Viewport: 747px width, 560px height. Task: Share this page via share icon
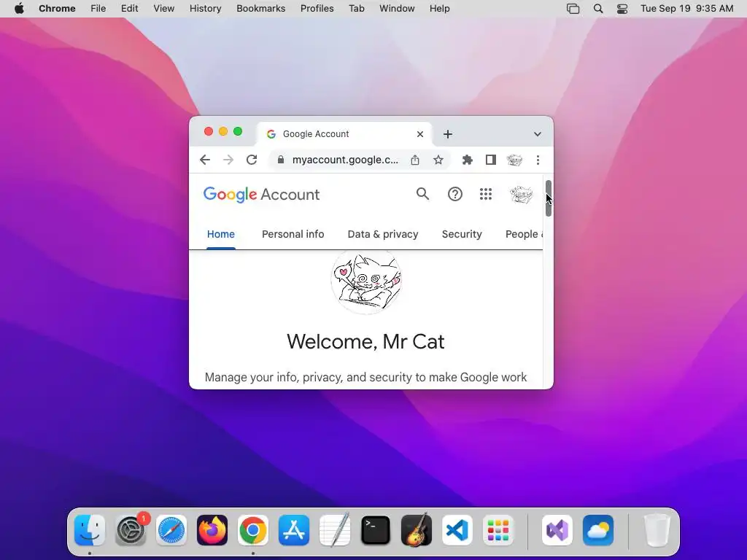click(415, 160)
